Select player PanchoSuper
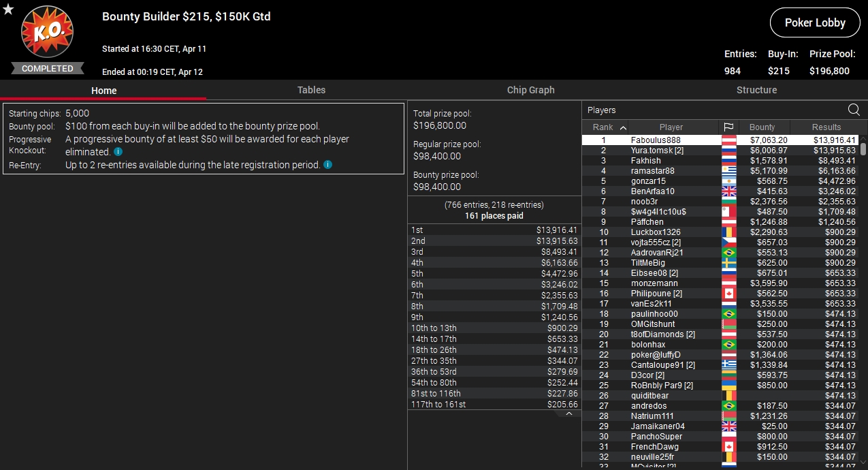This screenshot has width=868, height=470. tap(720, 437)
